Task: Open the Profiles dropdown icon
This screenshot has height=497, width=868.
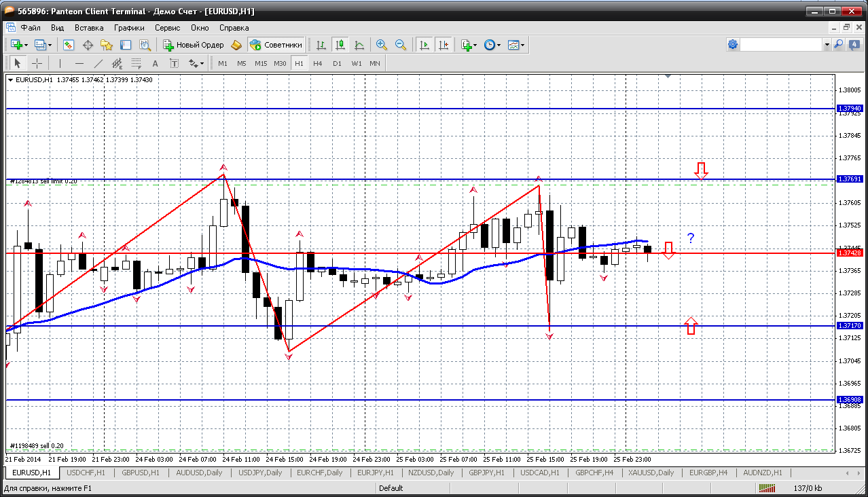Action: click(43, 45)
